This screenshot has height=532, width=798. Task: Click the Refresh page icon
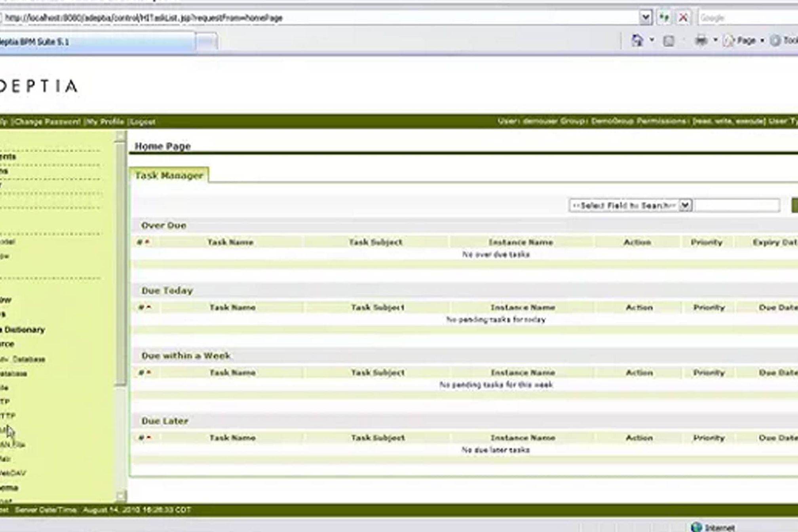click(x=664, y=17)
